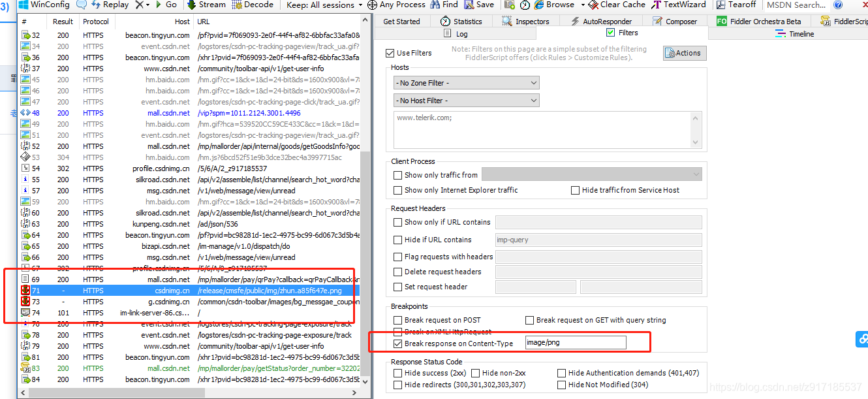Enable Show only if URL contains
This screenshot has height=399, width=868.
pyautogui.click(x=397, y=222)
